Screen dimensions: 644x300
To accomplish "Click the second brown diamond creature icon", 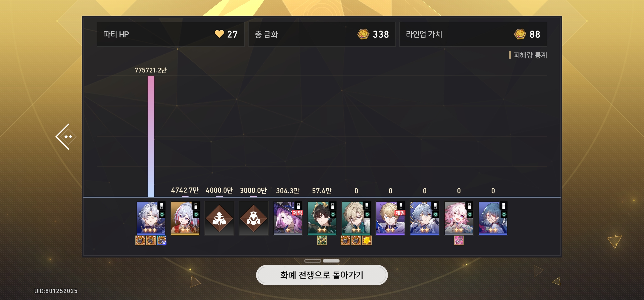I will coord(254,218).
